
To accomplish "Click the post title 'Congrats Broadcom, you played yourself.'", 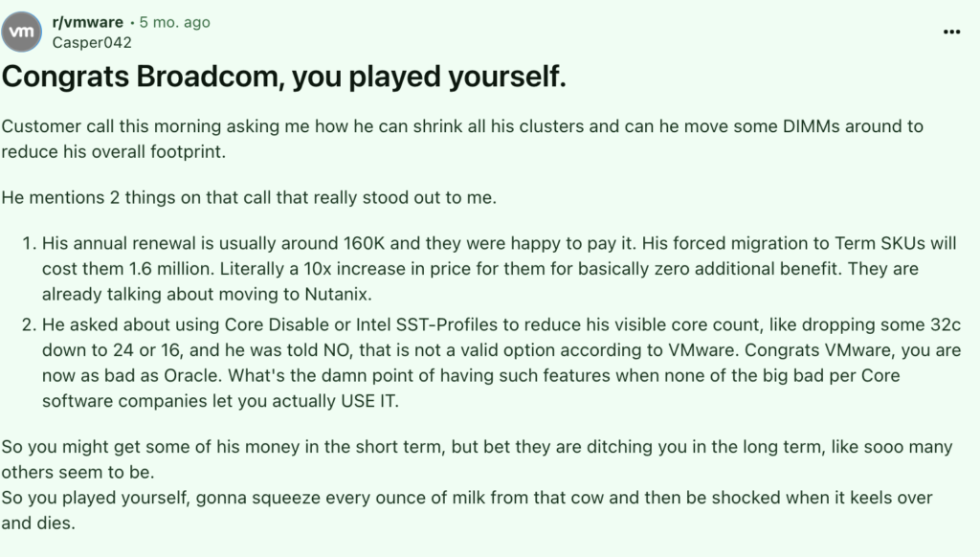I will (x=284, y=78).
